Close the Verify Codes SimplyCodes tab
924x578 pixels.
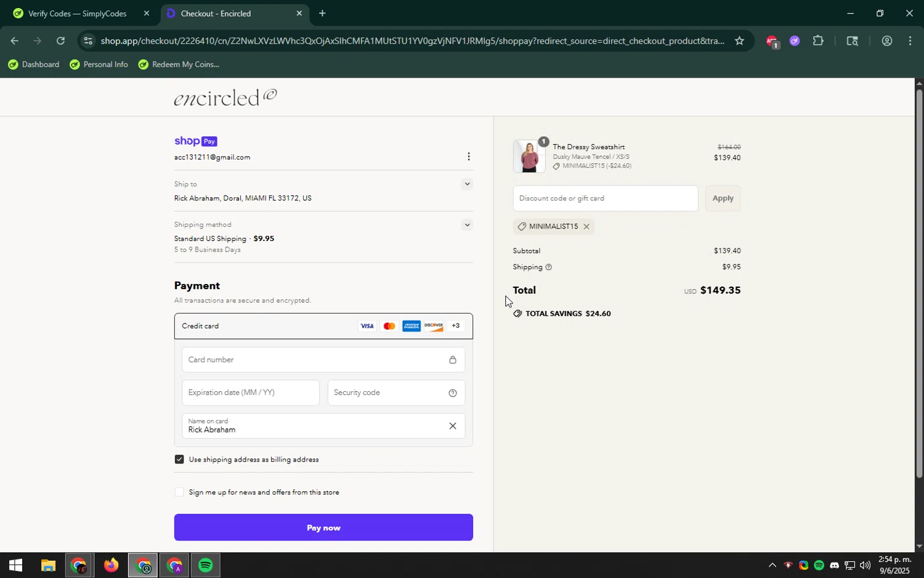tap(146, 13)
